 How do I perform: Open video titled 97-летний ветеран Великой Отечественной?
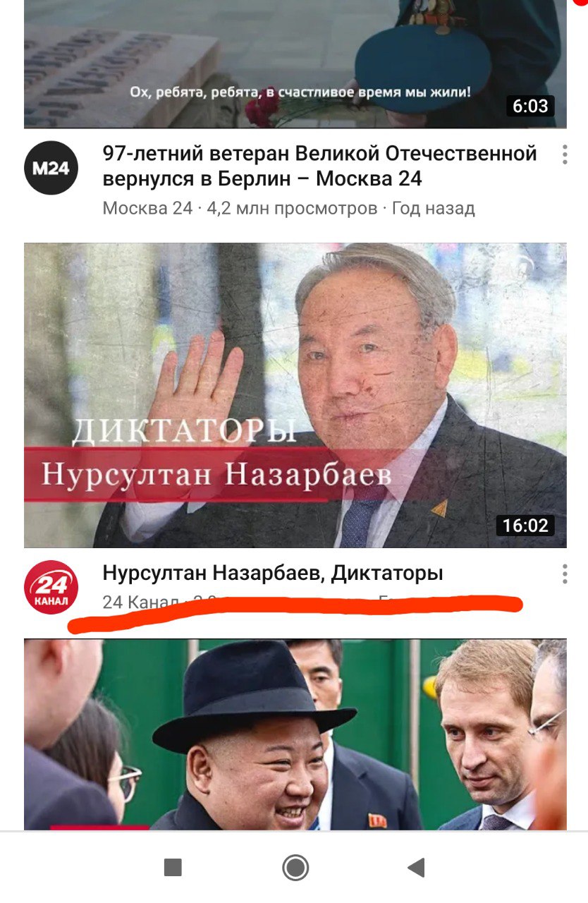[x=320, y=166]
